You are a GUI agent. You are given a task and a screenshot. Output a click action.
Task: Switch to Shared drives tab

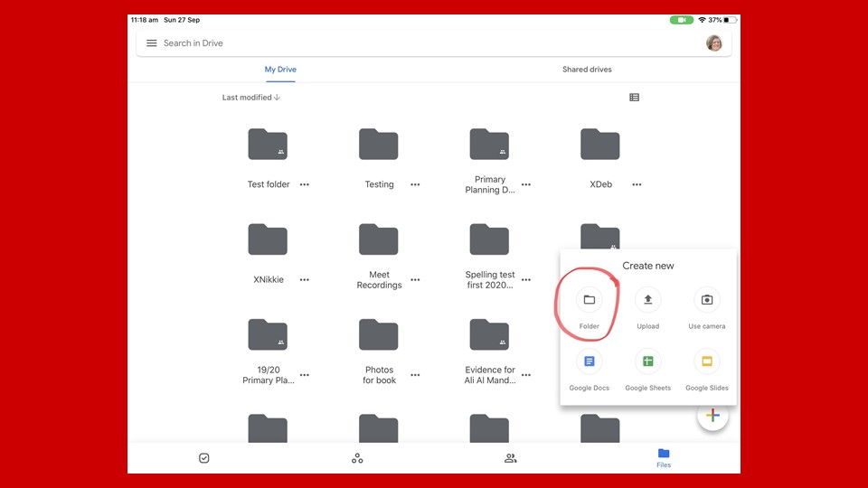(587, 70)
